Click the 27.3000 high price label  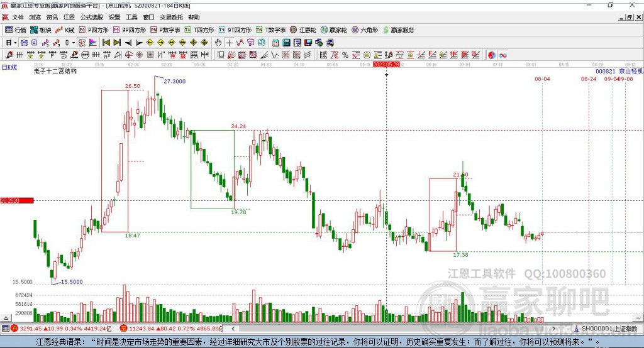pos(175,81)
